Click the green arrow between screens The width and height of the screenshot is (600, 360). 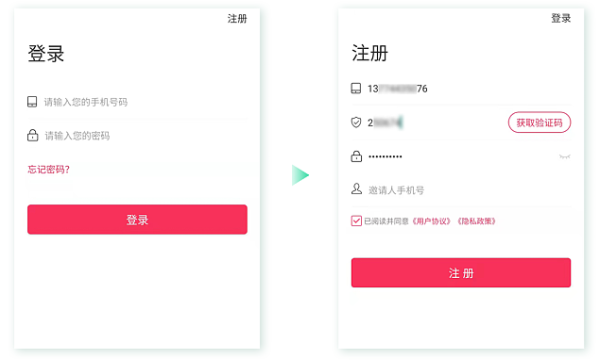[300, 175]
